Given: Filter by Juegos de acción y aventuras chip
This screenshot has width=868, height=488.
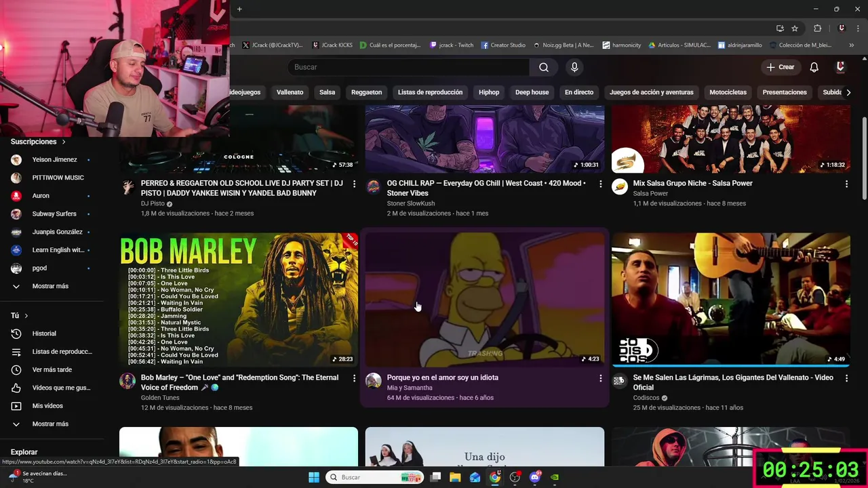Looking at the screenshot, I should pos(651,92).
